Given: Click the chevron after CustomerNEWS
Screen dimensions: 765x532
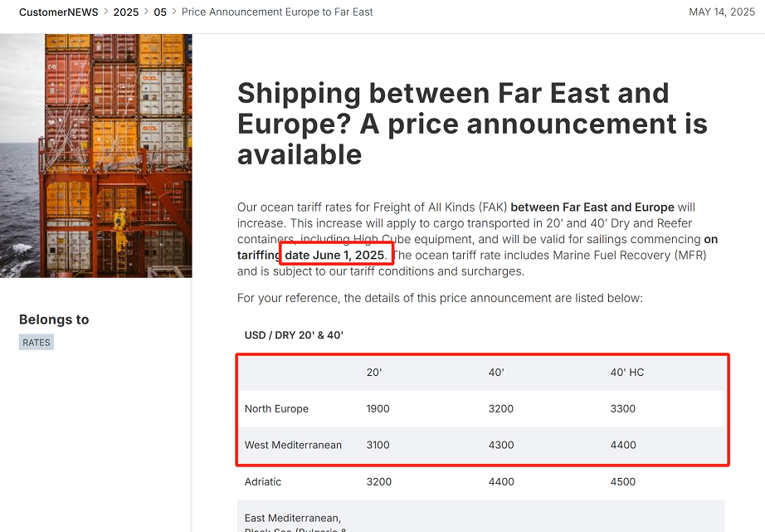Looking at the screenshot, I should click(106, 12).
